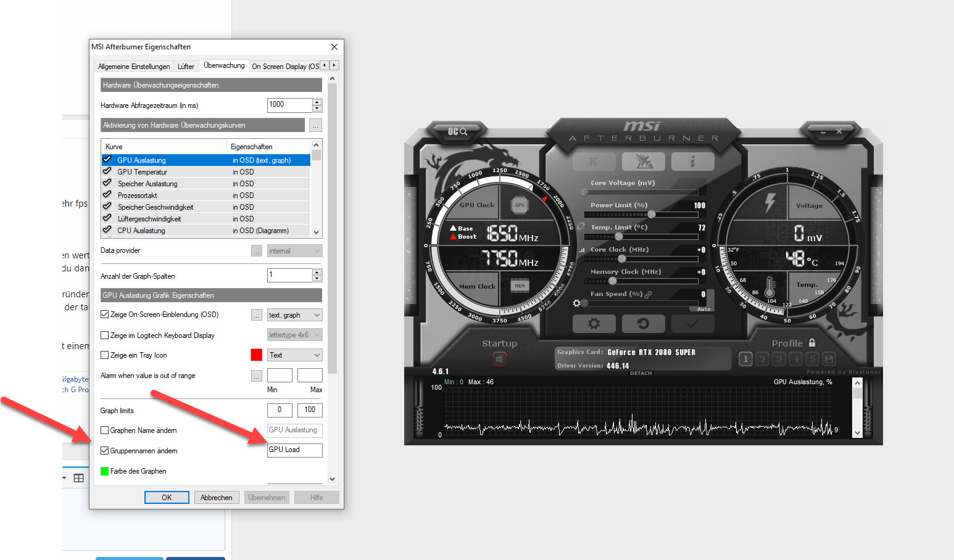This screenshot has width=954, height=560.
Task: Click the save profile floppy icon
Action: click(x=829, y=359)
